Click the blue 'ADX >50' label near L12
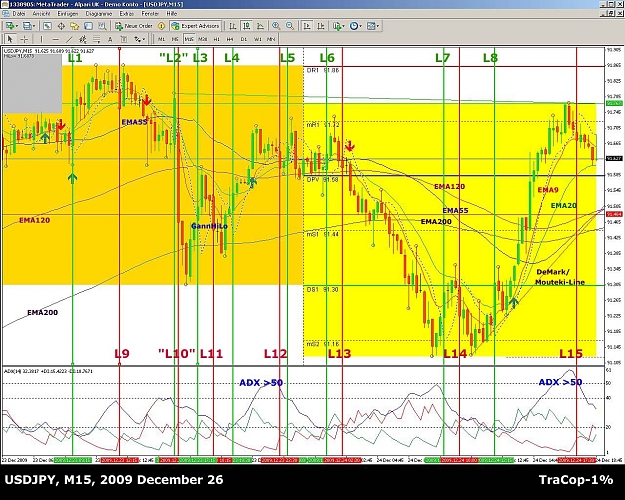Viewport: 625px width, 500px height. click(x=261, y=383)
